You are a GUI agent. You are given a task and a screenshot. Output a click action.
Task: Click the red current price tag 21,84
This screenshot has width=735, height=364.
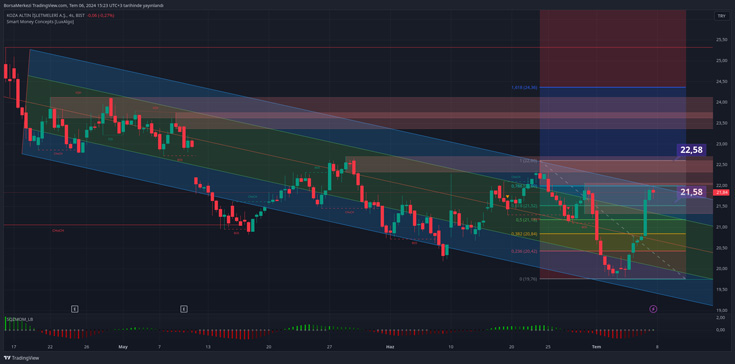pyautogui.click(x=720, y=192)
